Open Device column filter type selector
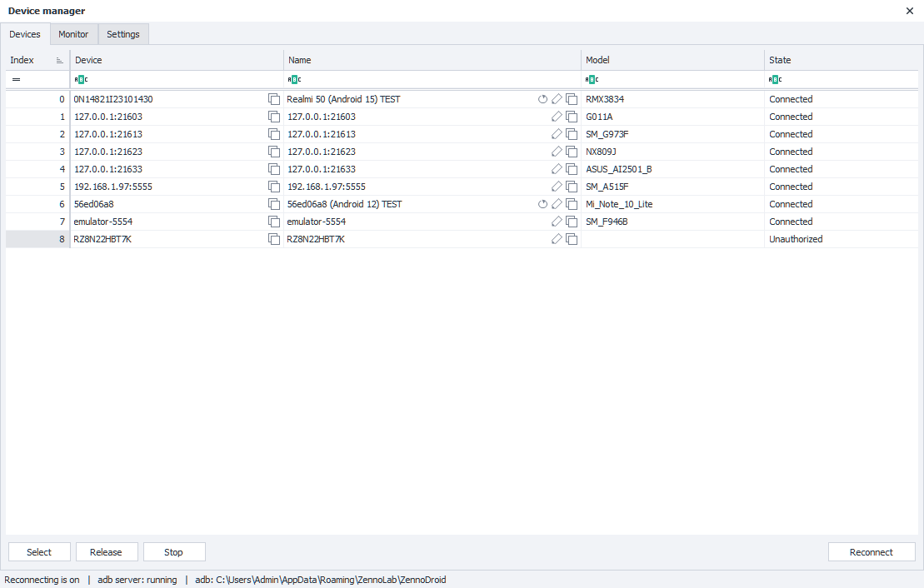This screenshot has width=924, height=588. [82, 80]
